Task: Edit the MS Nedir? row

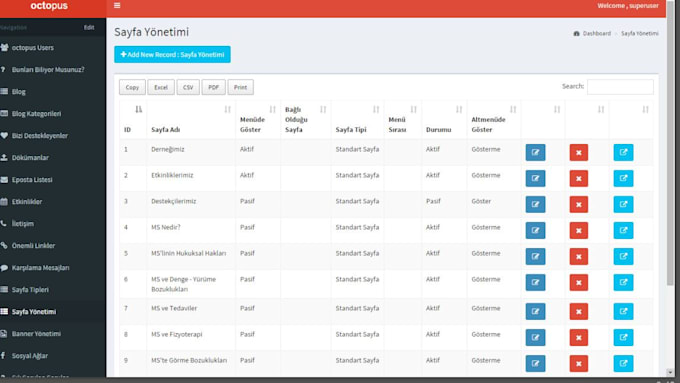Action: (x=535, y=230)
